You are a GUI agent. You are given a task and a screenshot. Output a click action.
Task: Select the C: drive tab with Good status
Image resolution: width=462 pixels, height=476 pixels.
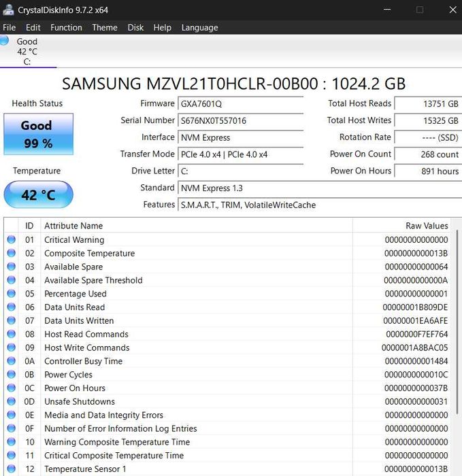(x=27, y=51)
